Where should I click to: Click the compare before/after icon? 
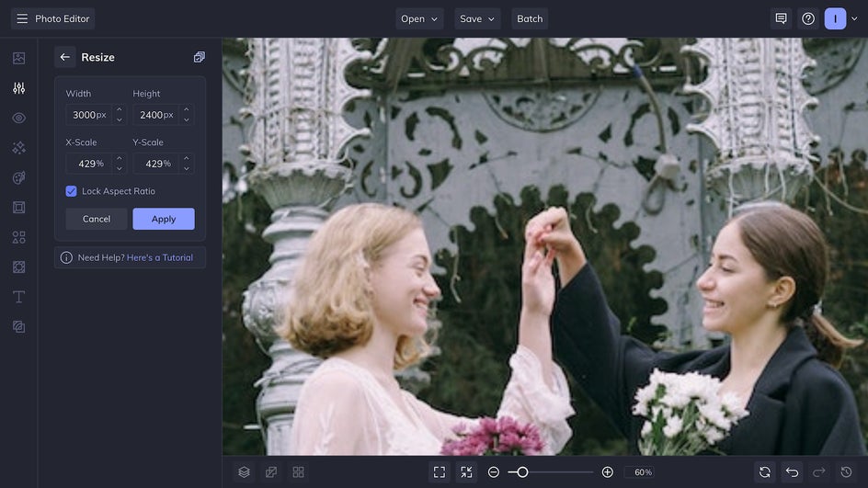coord(271,472)
